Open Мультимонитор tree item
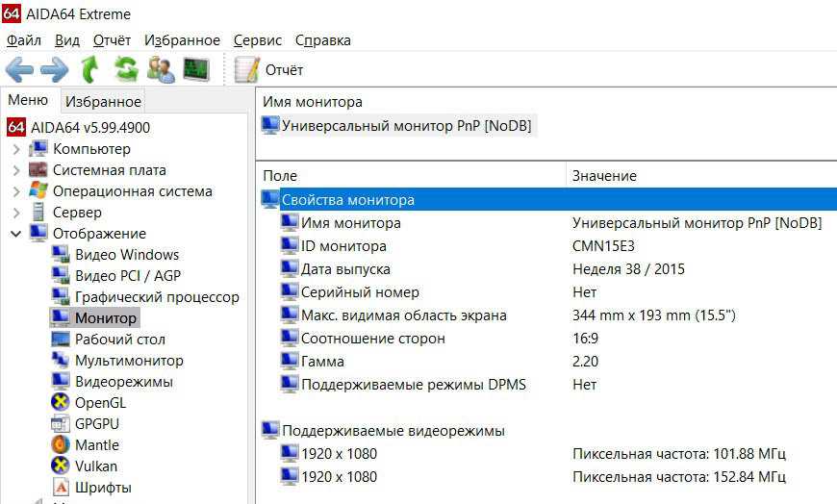The image size is (837, 504). (x=129, y=361)
